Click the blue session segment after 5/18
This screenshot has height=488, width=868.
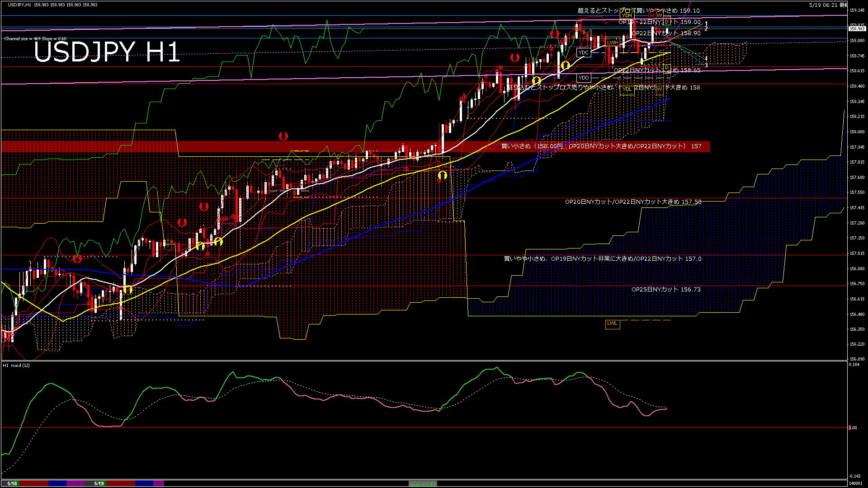[57, 483]
